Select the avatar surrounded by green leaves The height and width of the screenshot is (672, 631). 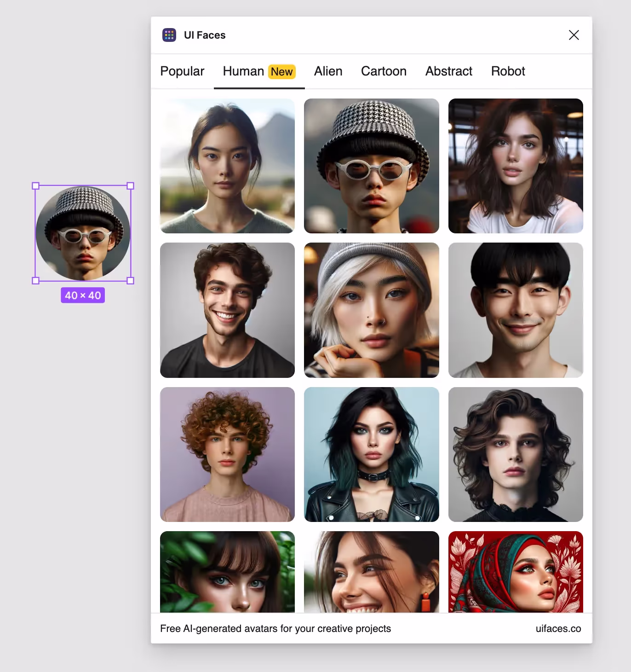(227, 572)
